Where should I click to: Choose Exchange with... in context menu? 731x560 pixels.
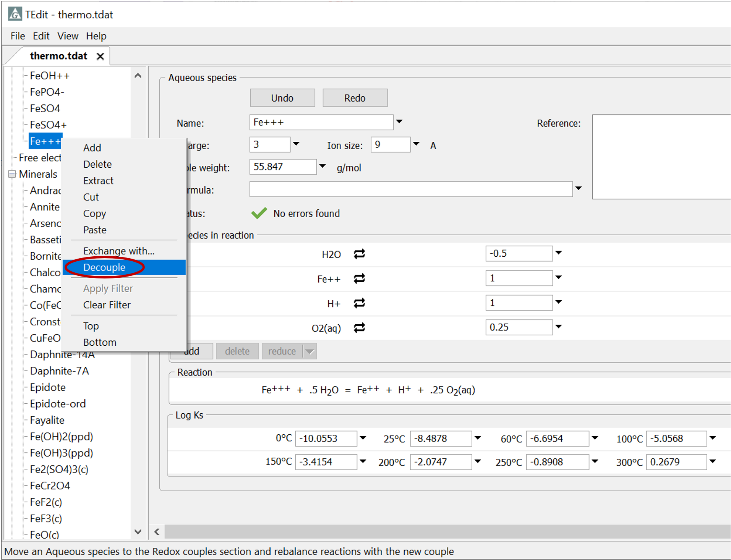125,251
